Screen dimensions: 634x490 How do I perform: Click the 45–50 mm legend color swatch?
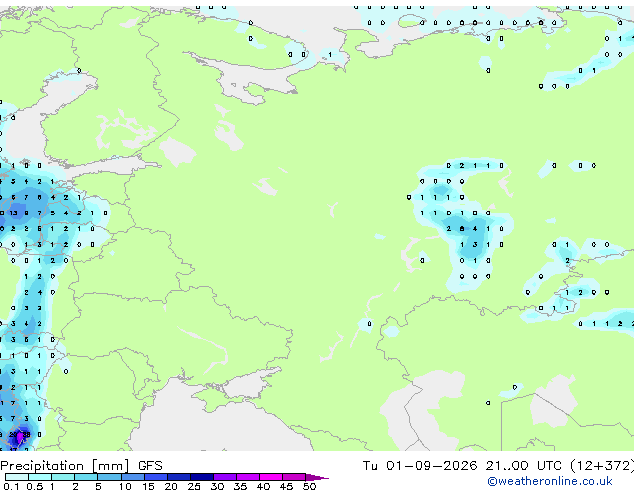(294, 477)
